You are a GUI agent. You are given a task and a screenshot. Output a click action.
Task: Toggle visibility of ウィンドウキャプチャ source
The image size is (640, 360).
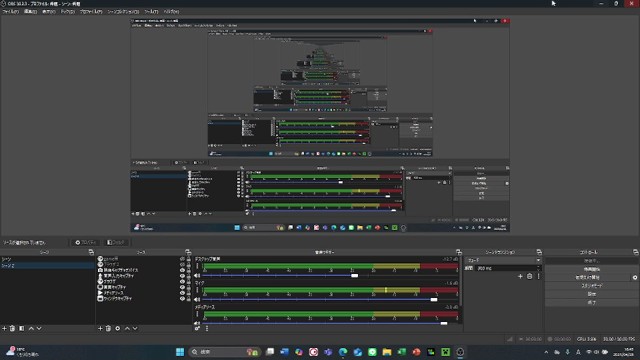click(x=182, y=299)
